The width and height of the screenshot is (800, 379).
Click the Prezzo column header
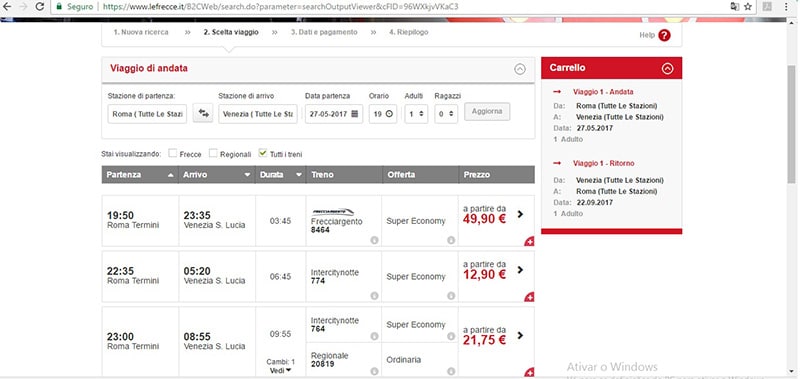pyautogui.click(x=497, y=174)
